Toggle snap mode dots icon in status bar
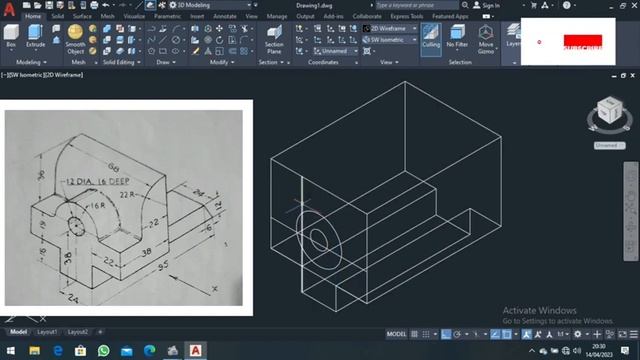640x360 pixels. [x=426, y=334]
